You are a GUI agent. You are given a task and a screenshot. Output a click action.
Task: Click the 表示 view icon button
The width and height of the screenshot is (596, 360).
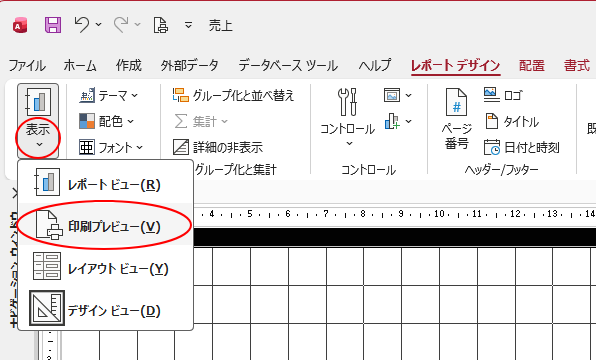[38, 102]
